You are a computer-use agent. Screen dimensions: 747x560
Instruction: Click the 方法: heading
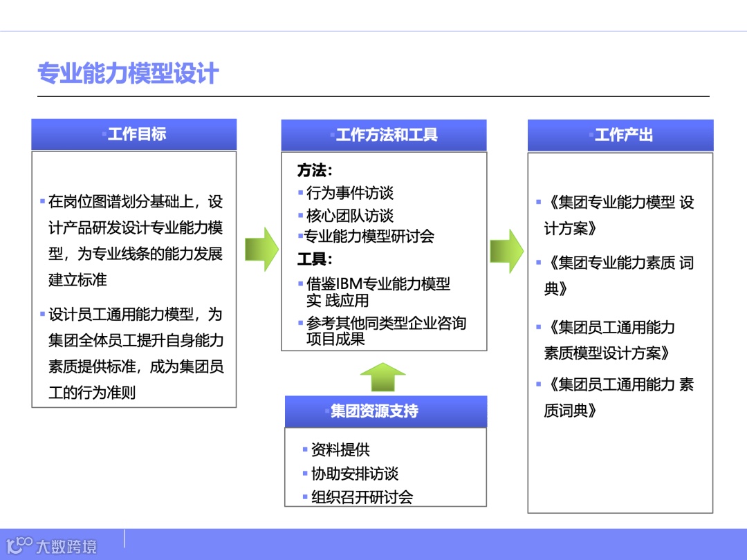point(315,170)
